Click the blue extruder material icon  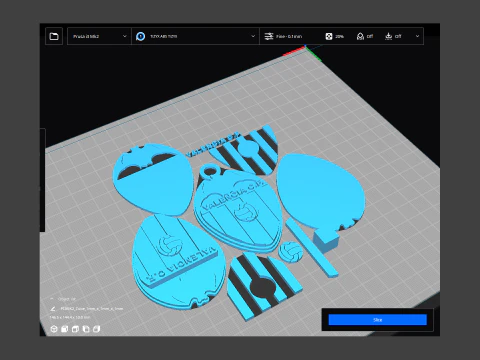[x=141, y=36]
